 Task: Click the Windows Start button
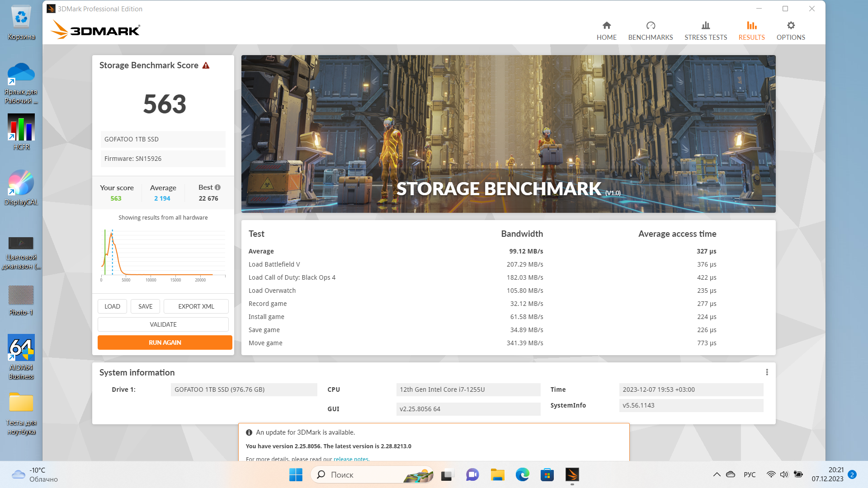(296, 474)
